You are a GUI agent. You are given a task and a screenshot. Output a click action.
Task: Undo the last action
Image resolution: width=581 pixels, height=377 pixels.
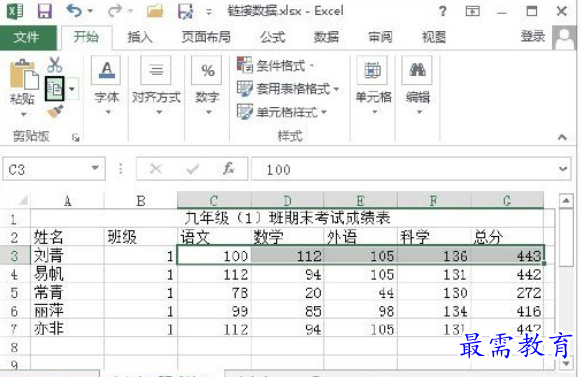coord(74,11)
